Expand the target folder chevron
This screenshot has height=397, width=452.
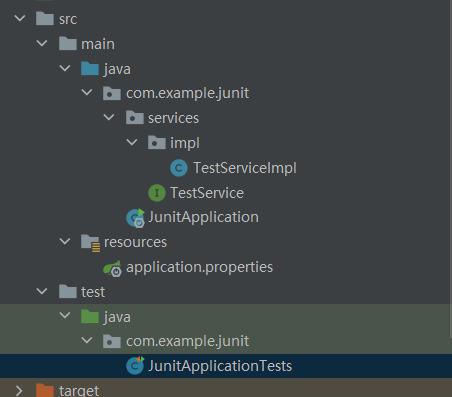(x=19, y=390)
